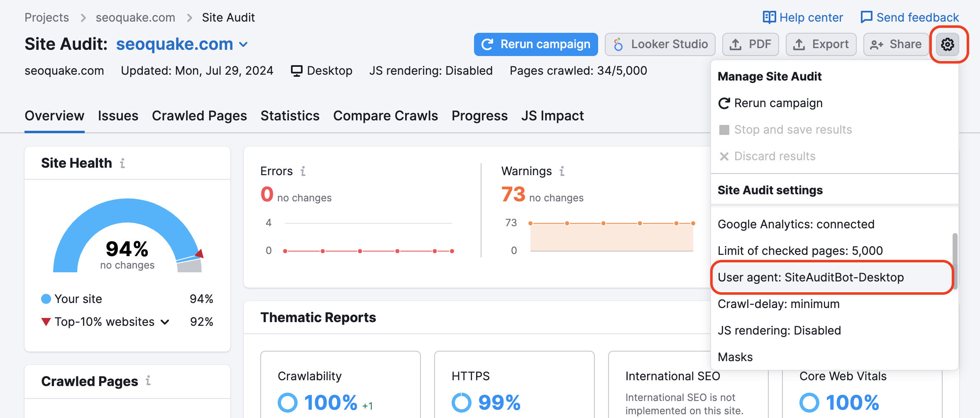Open JS rendering: Disabled menu setting

832,330
